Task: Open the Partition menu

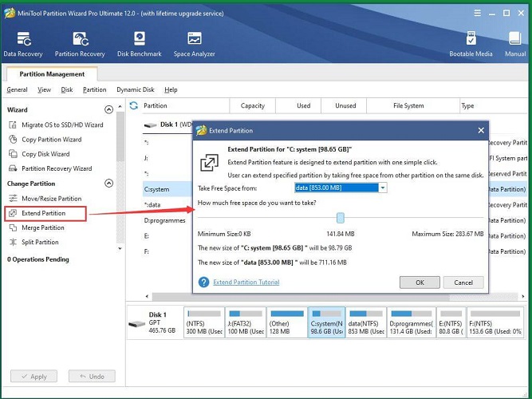Action: click(94, 90)
